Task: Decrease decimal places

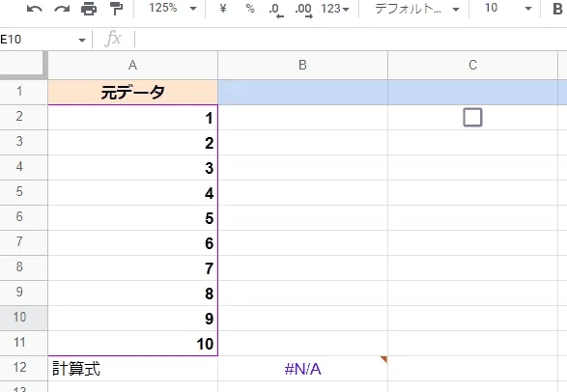Action: pyautogui.click(x=276, y=9)
